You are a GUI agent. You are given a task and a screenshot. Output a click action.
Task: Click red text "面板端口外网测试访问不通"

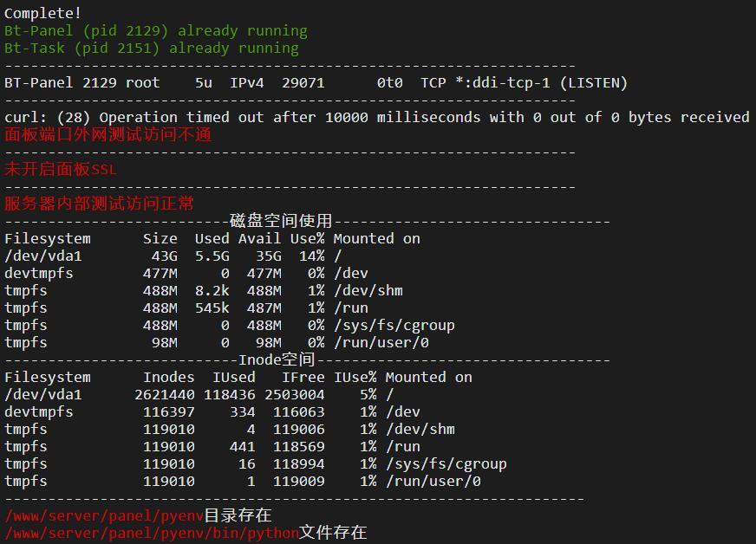108,134
